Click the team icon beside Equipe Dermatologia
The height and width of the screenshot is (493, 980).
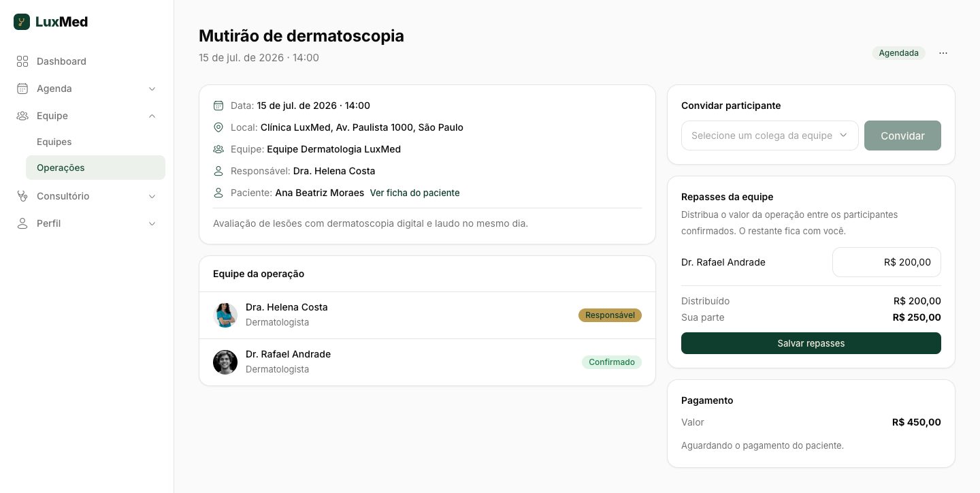pyautogui.click(x=218, y=149)
